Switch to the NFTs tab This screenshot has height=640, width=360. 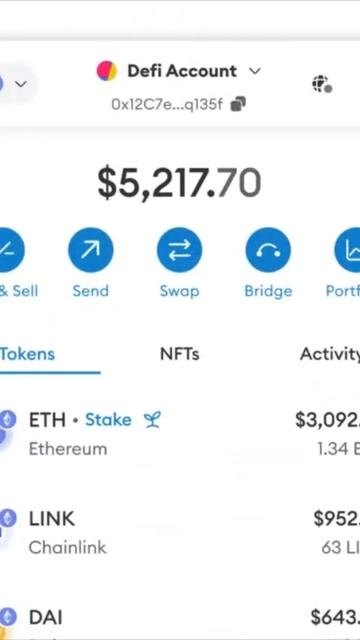(180, 354)
